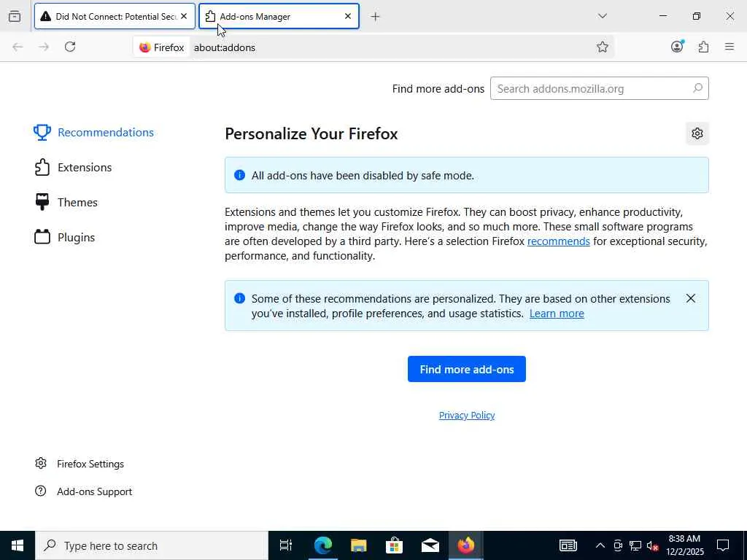Viewport: 747px width, 560px height.
Task: Open the Extensions category
Action: point(73,168)
